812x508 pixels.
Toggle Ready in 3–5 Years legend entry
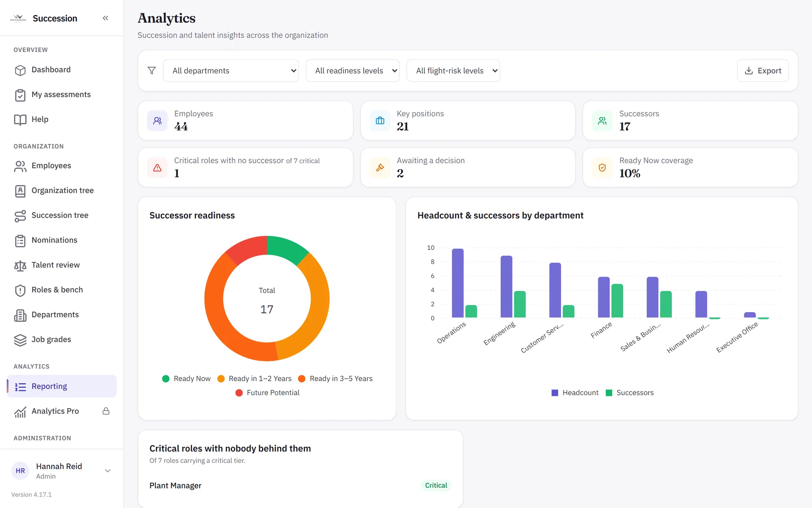[335, 379]
